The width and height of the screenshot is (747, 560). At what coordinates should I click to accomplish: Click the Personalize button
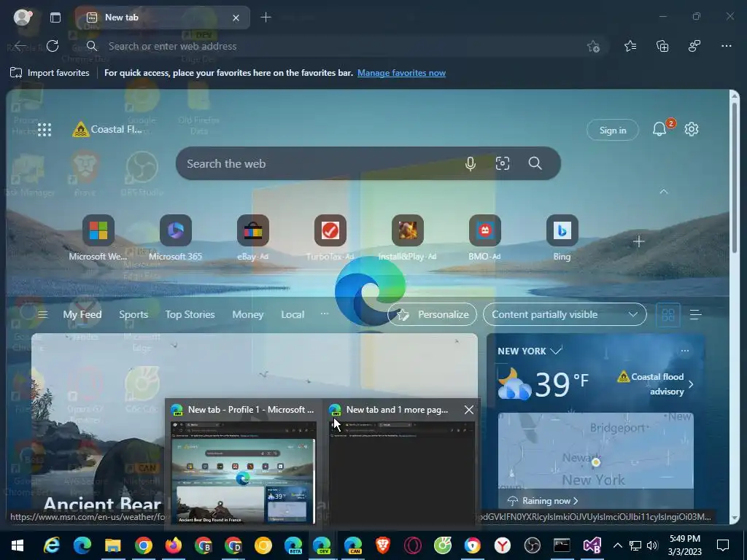point(432,315)
